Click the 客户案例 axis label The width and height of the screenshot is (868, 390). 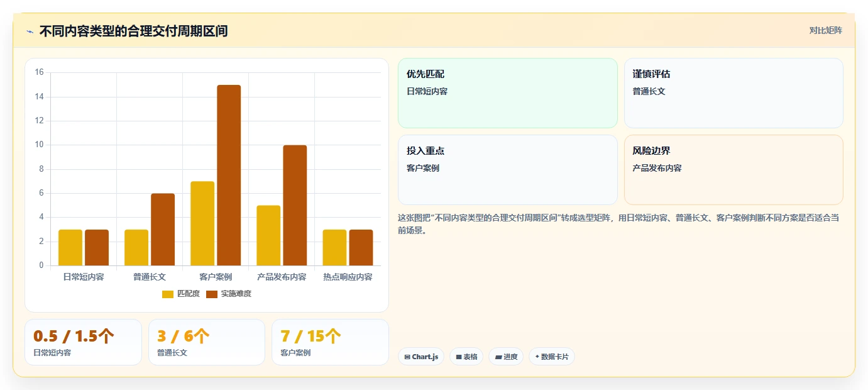(216, 277)
